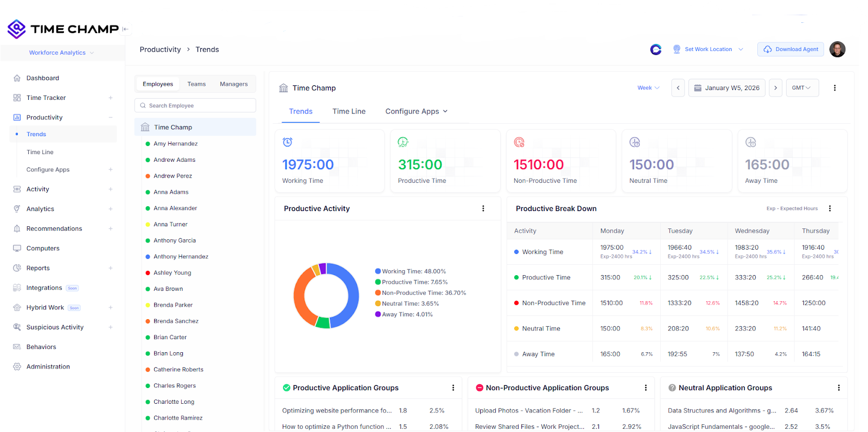This screenshot has height=432, width=868.
Task: Click Download Agent button
Action: coord(790,49)
